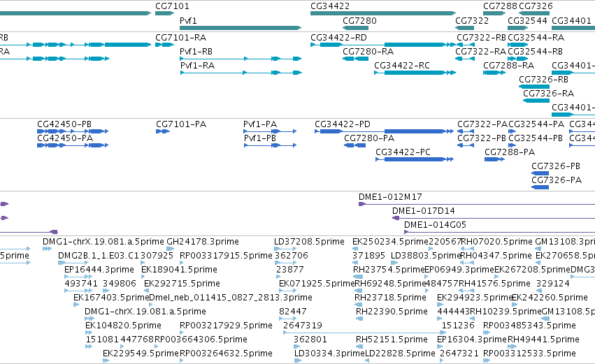Select protein CG7326-PB
Image resolution: width=595 pixels, height=364 pixels.
(556, 166)
